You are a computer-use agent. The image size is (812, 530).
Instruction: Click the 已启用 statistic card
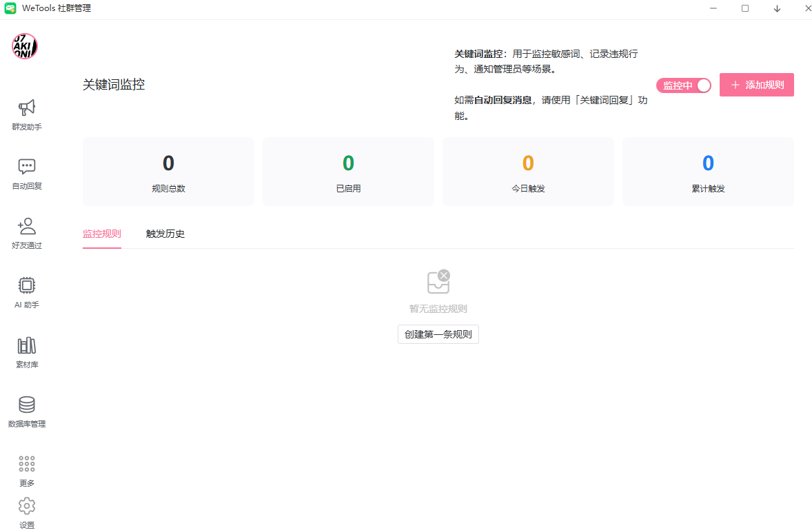[348, 172]
